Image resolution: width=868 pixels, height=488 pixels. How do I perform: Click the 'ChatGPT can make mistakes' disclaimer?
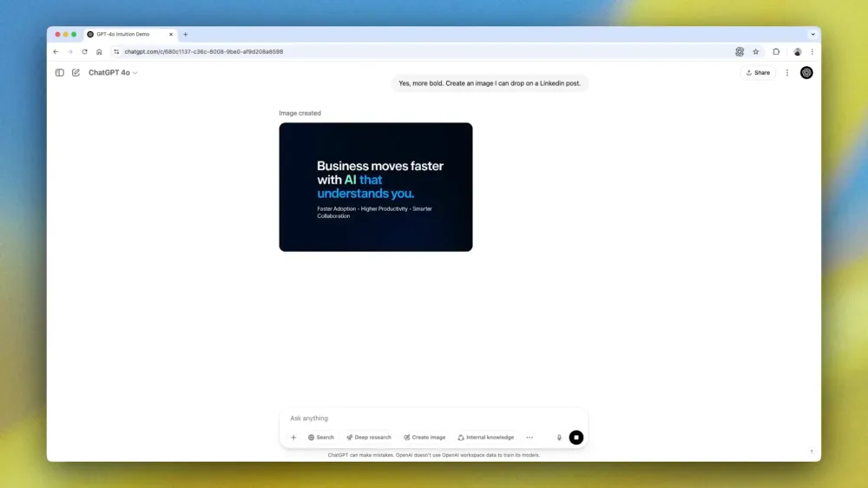(x=433, y=455)
